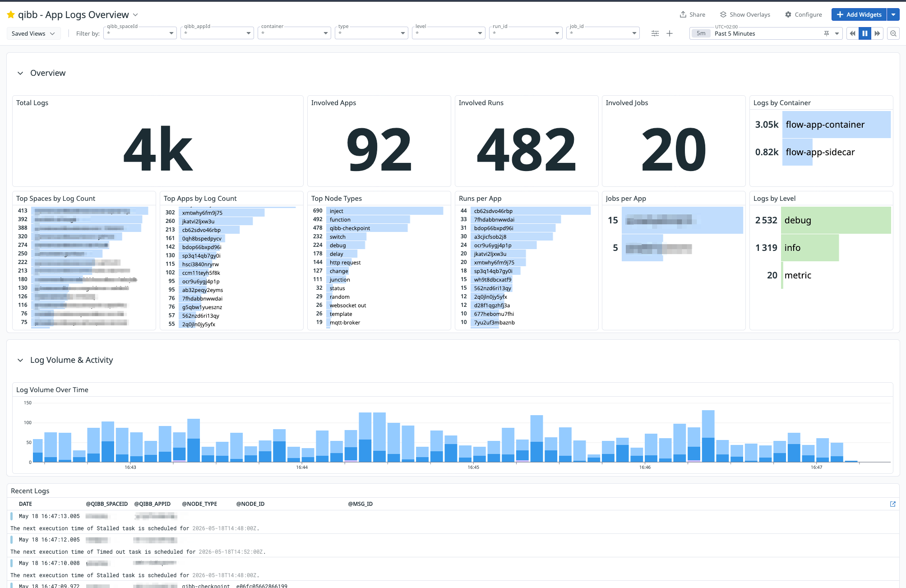This screenshot has width=906, height=588.
Task: Click the Involved Runs 482 value
Action: [x=527, y=149]
